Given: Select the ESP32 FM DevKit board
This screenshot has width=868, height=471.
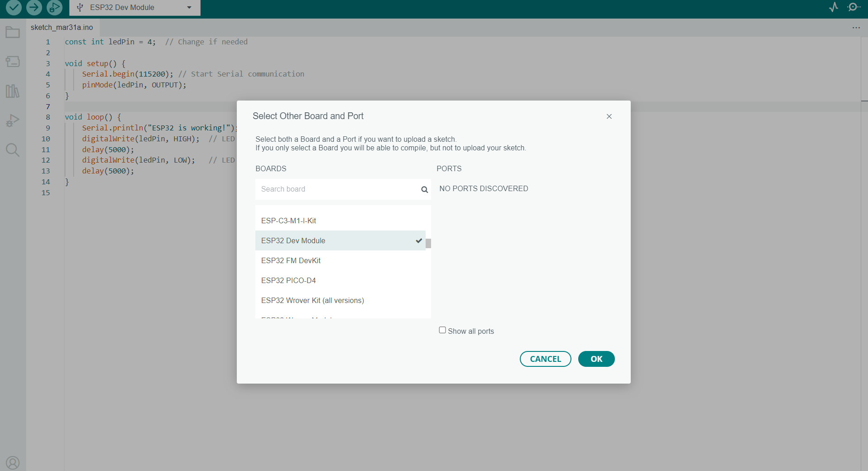Looking at the screenshot, I should 340,260.
